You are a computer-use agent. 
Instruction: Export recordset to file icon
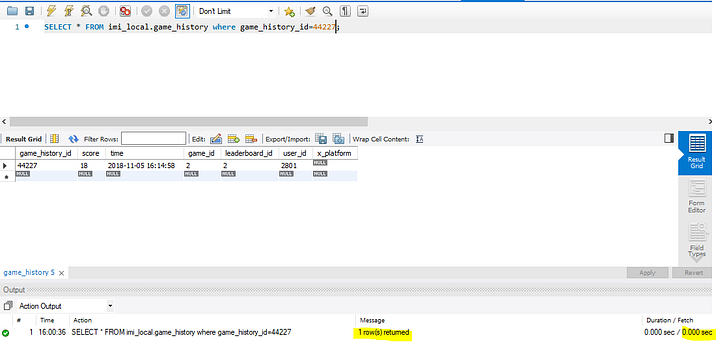321,139
